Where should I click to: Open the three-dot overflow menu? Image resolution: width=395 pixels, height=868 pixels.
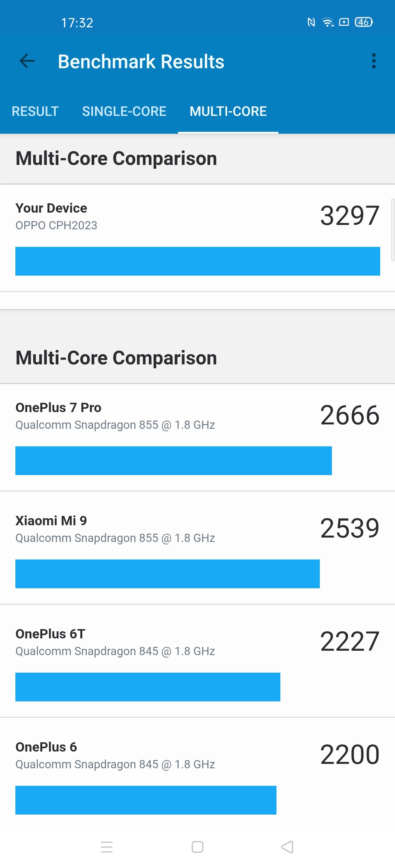click(373, 61)
